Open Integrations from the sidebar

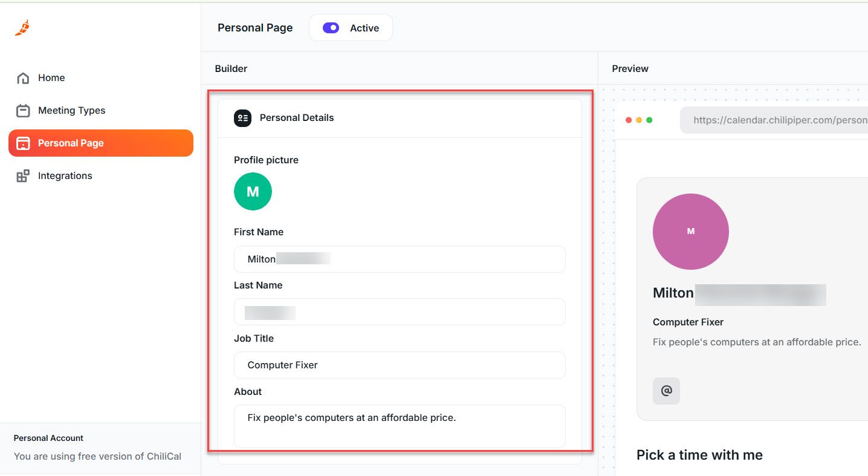click(65, 175)
